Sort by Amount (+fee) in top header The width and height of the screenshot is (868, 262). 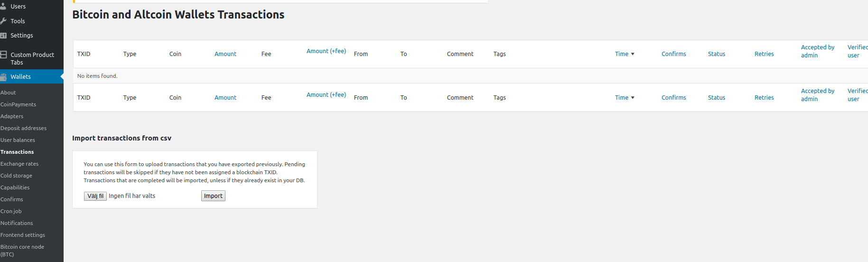pyautogui.click(x=326, y=51)
